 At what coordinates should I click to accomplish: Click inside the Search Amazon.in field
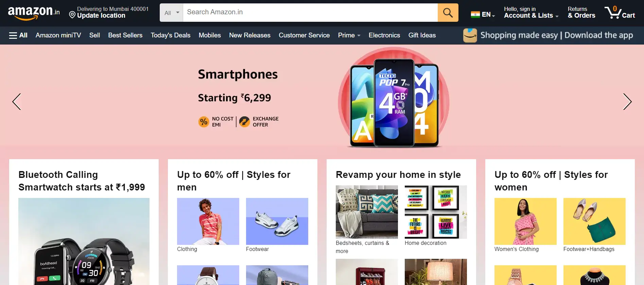coord(310,13)
